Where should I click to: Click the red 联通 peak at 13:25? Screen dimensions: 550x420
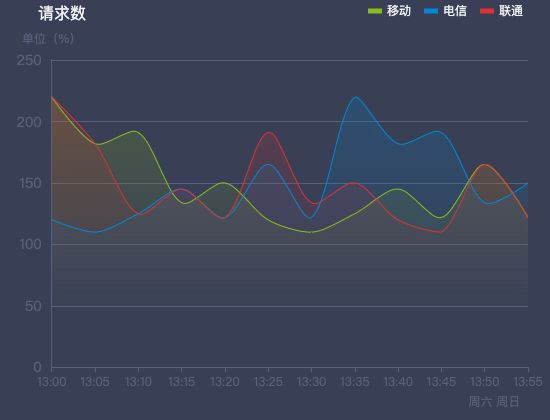point(269,132)
